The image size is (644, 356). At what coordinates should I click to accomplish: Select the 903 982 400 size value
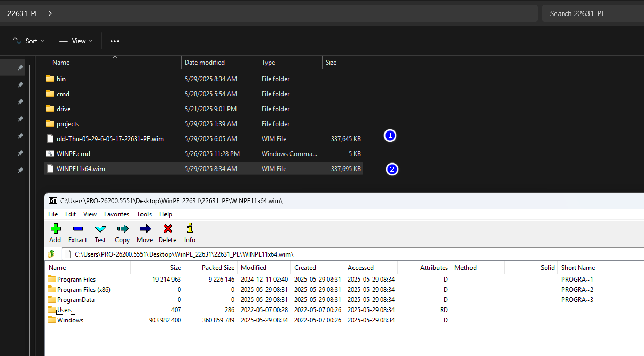pos(165,320)
